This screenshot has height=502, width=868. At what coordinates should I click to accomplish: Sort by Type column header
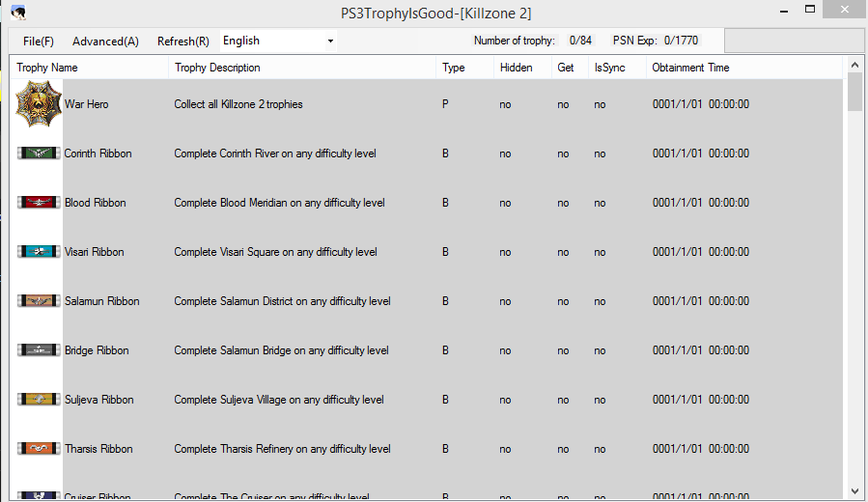(x=465, y=68)
